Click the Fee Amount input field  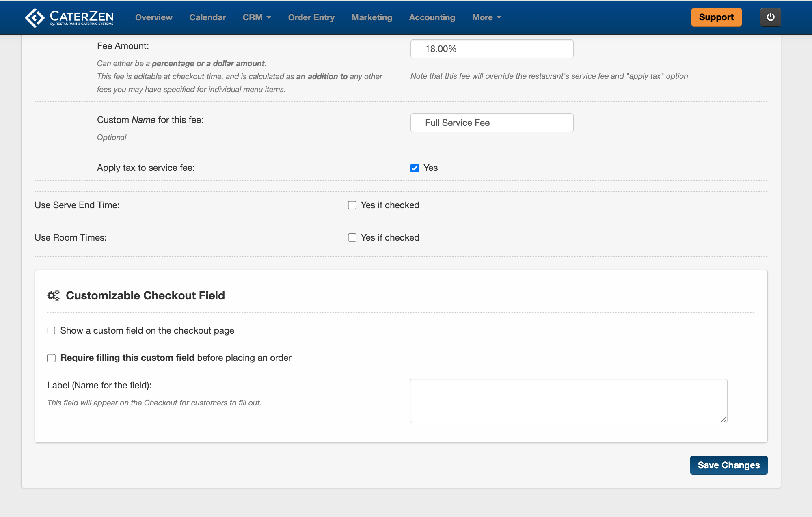(x=492, y=49)
